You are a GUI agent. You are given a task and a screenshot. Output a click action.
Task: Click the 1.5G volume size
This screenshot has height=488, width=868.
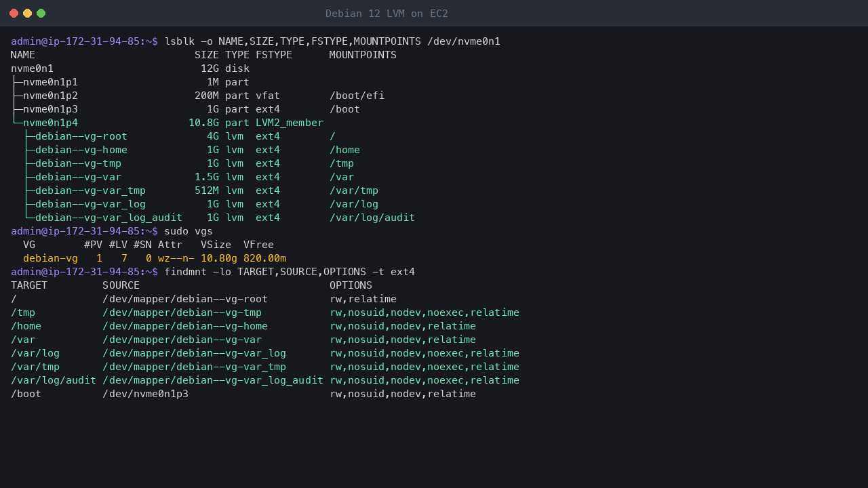pos(207,177)
